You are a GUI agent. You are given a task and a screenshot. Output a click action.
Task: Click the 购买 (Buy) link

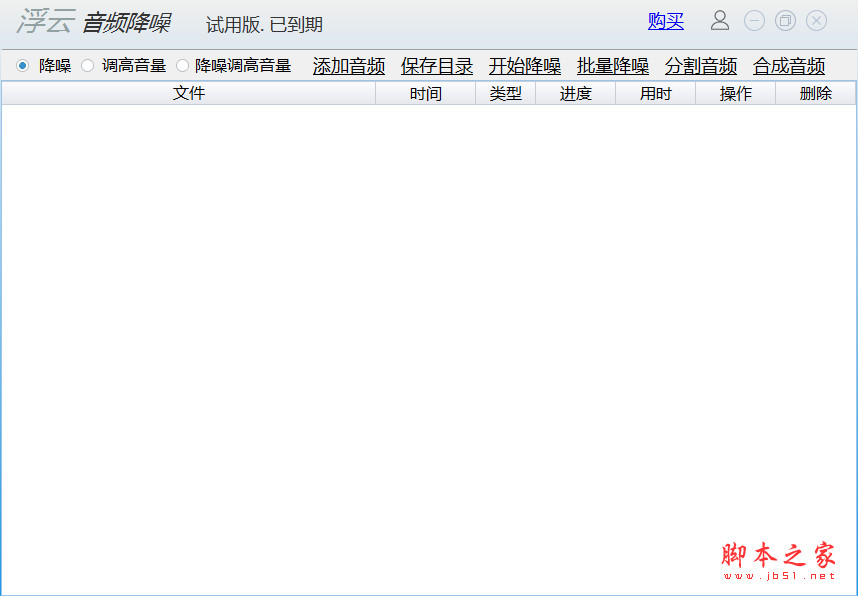coord(665,21)
